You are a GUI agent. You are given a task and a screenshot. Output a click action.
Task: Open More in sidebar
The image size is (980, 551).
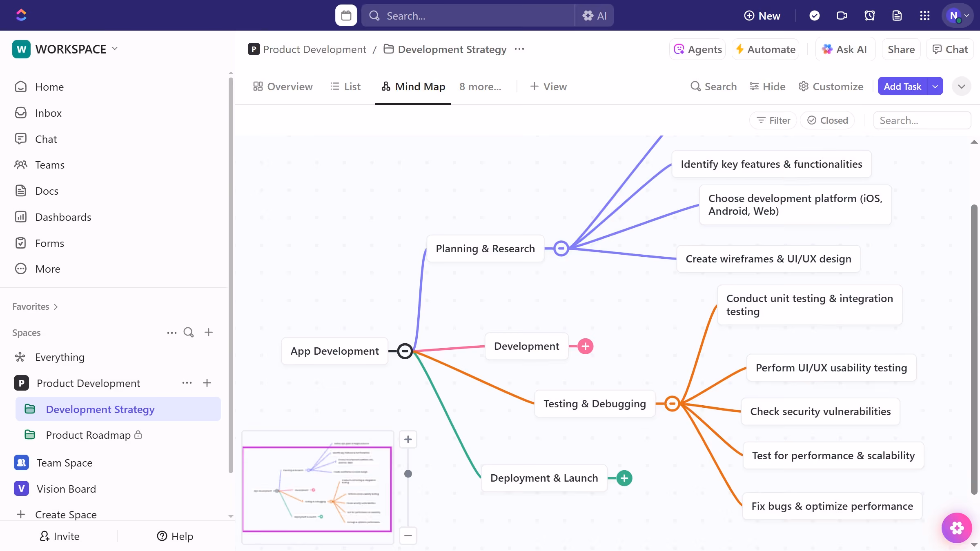[48, 269]
